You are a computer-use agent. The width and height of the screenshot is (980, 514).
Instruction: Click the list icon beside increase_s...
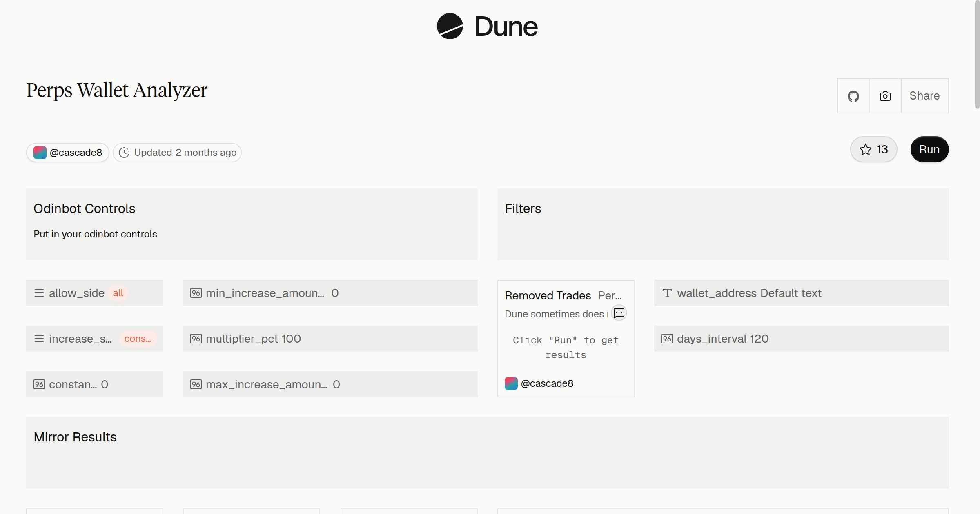pos(39,339)
